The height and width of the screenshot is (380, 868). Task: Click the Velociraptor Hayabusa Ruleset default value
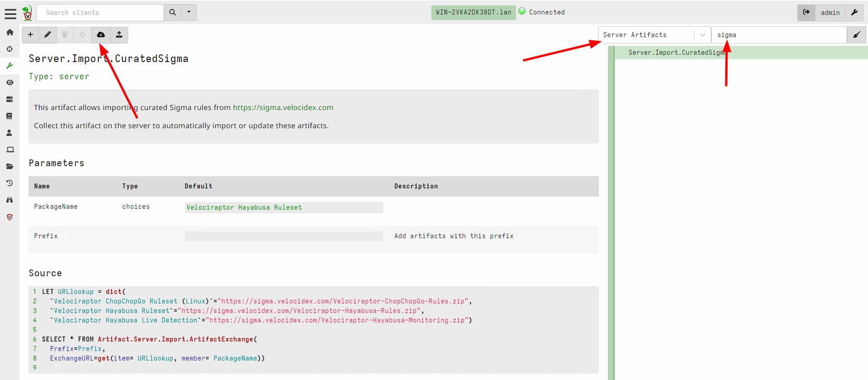click(x=284, y=207)
